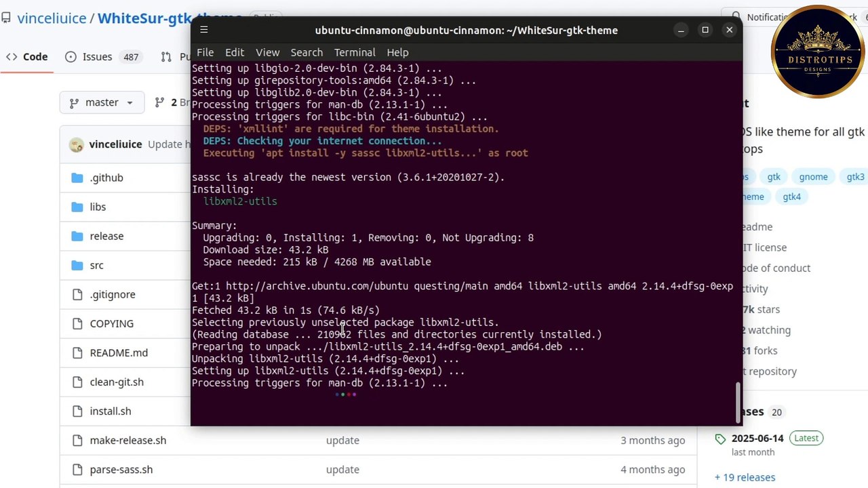Click the libs folder icon
Screen dimensions: 868x488
[77, 207]
